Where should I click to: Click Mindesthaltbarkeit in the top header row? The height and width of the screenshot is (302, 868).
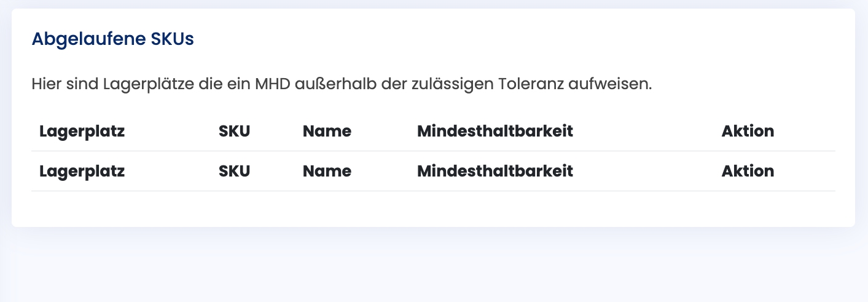click(x=495, y=131)
